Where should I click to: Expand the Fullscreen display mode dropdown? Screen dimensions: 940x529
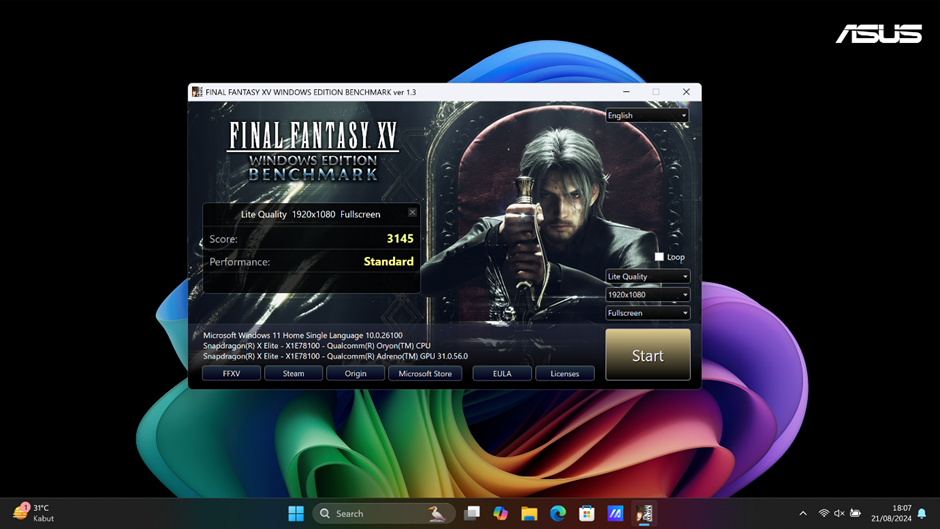click(647, 313)
